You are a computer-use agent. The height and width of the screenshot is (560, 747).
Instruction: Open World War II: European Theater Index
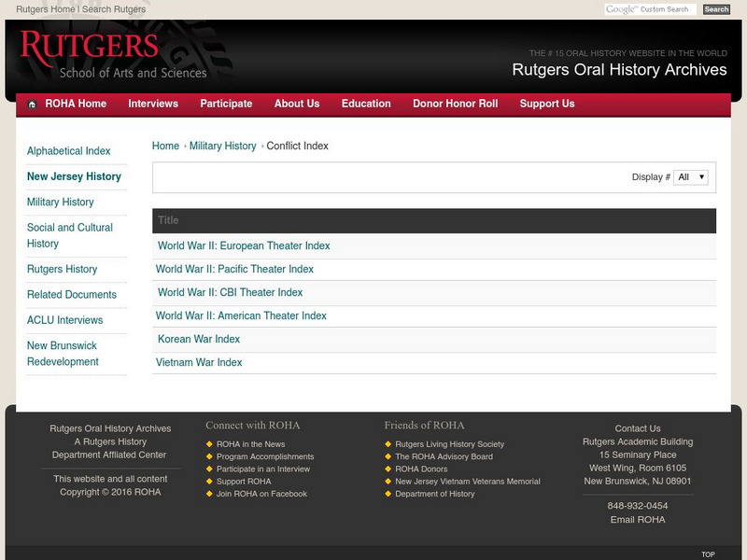tap(244, 245)
